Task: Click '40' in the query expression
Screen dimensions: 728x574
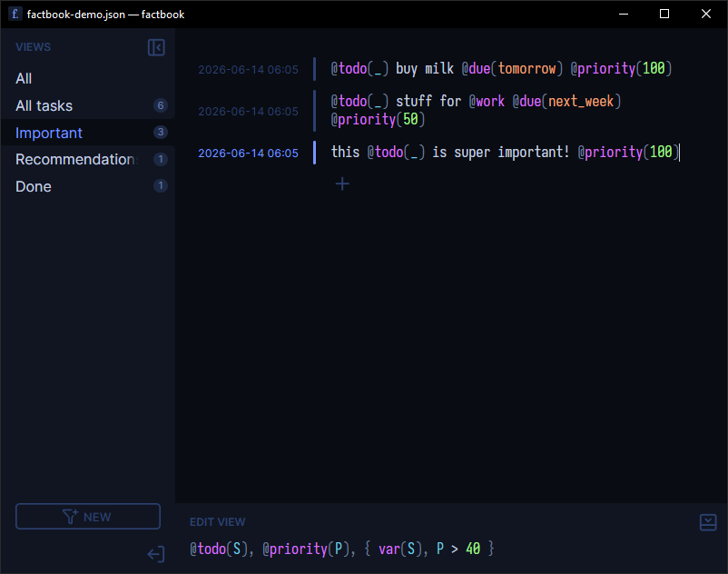Action: 473,549
